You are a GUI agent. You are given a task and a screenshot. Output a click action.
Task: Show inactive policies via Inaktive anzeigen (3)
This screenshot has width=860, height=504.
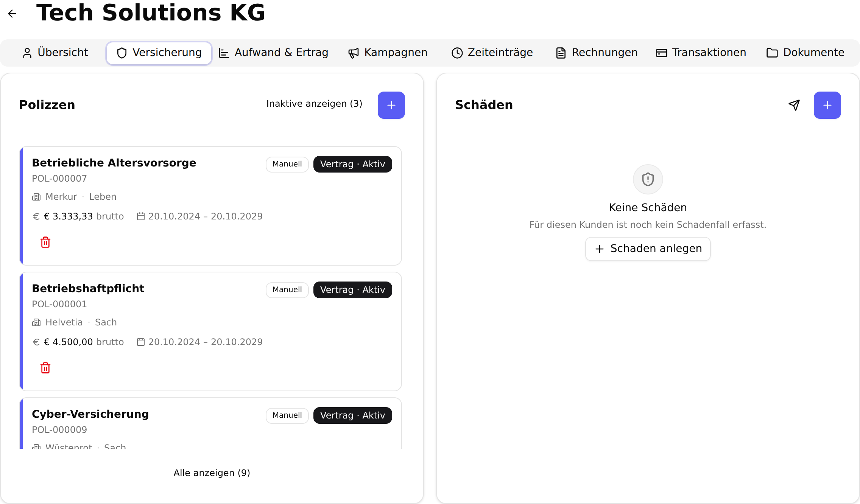314,104
